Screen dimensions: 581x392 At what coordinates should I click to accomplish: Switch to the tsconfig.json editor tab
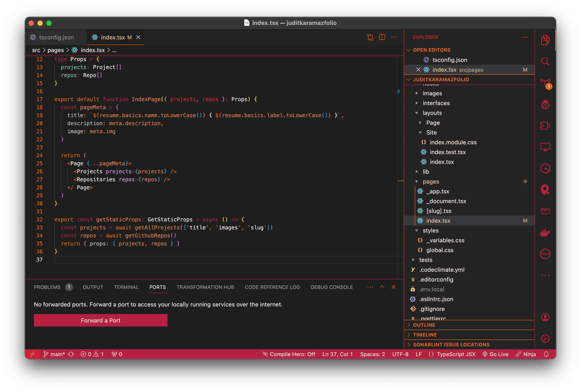click(56, 37)
